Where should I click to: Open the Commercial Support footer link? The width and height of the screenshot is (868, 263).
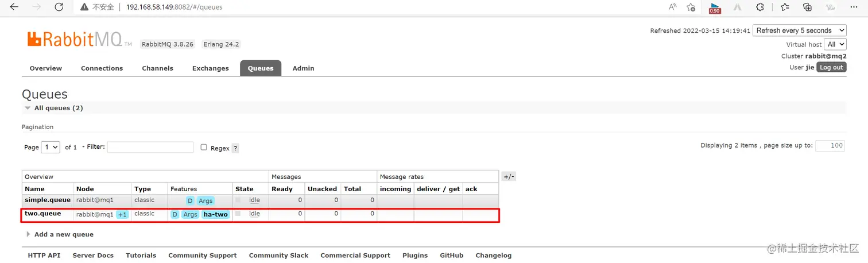coord(355,256)
